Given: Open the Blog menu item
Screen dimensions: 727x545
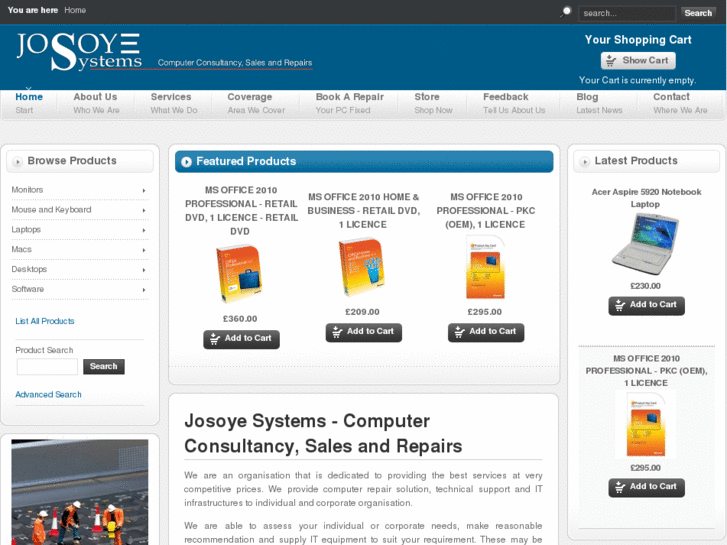Looking at the screenshot, I should point(599,103).
